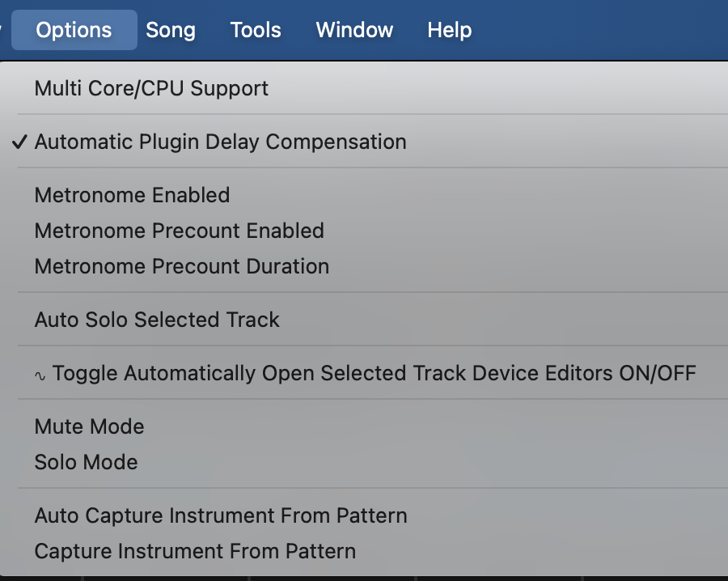
Task: Enable Auto Solo Selected Track
Action: pyautogui.click(x=157, y=320)
